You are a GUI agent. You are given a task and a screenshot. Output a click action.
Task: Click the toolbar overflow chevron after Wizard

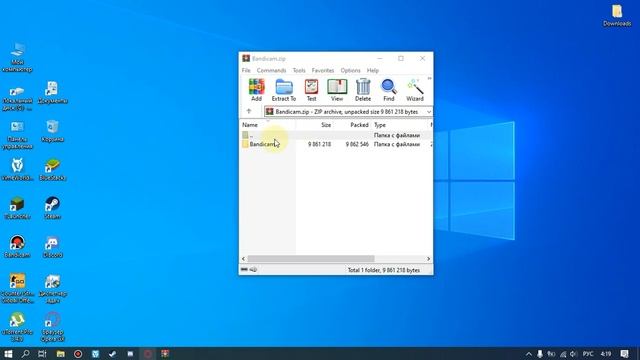coord(429,78)
